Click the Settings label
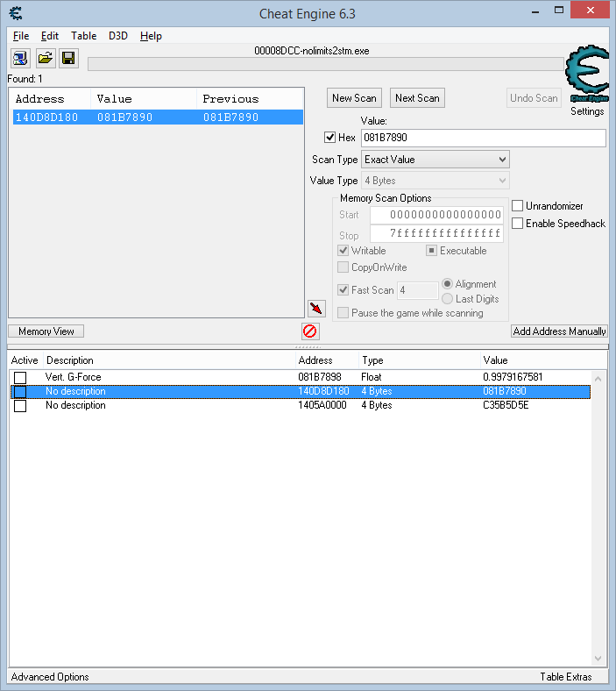616x691 pixels. pyautogui.click(x=587, y=111)
